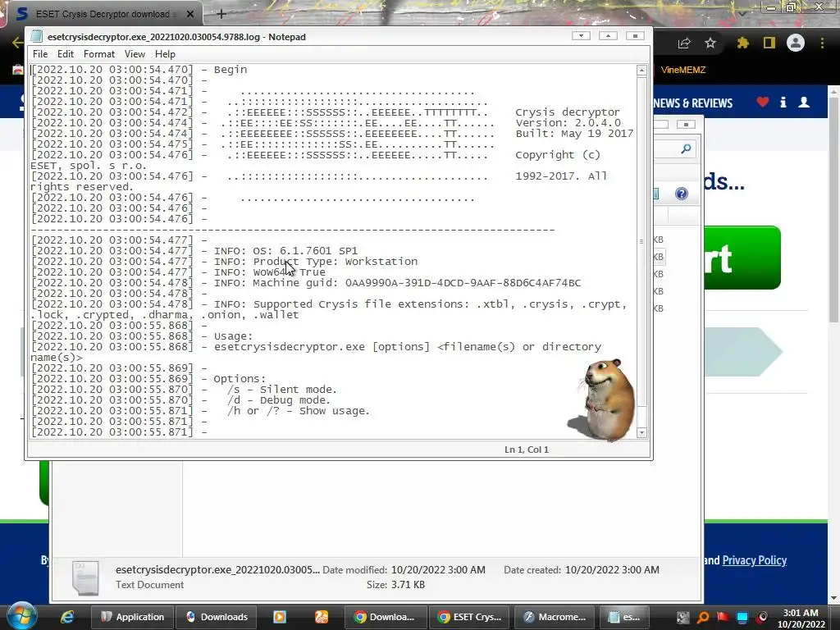840x630 pixels.
Task: Open the volume tray icon
Action: click(x=762, y=617)
